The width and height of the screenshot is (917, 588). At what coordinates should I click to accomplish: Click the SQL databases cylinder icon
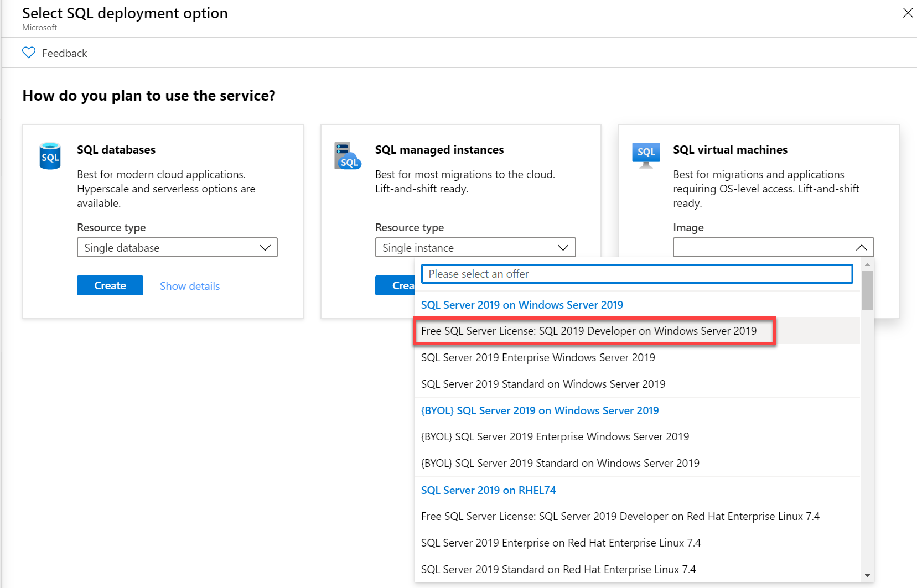(x=50, y=156)
